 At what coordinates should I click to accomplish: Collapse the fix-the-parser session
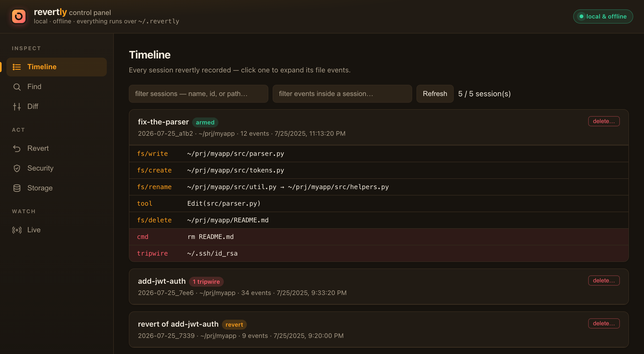click(x=379, y=127)
